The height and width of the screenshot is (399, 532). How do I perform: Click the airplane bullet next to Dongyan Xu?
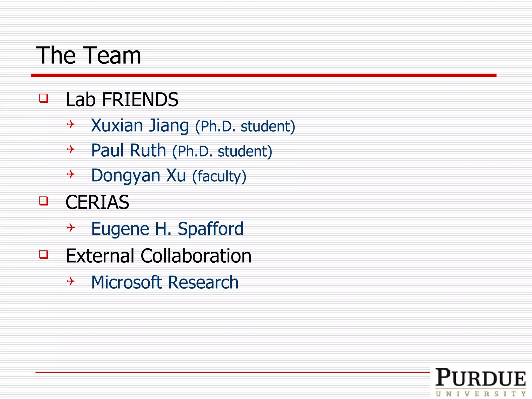70,174
